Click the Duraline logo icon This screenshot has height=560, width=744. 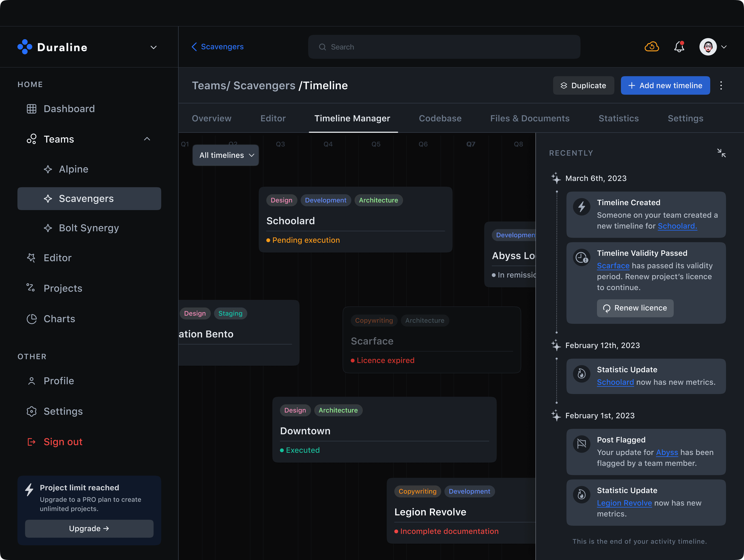[25, 47]
